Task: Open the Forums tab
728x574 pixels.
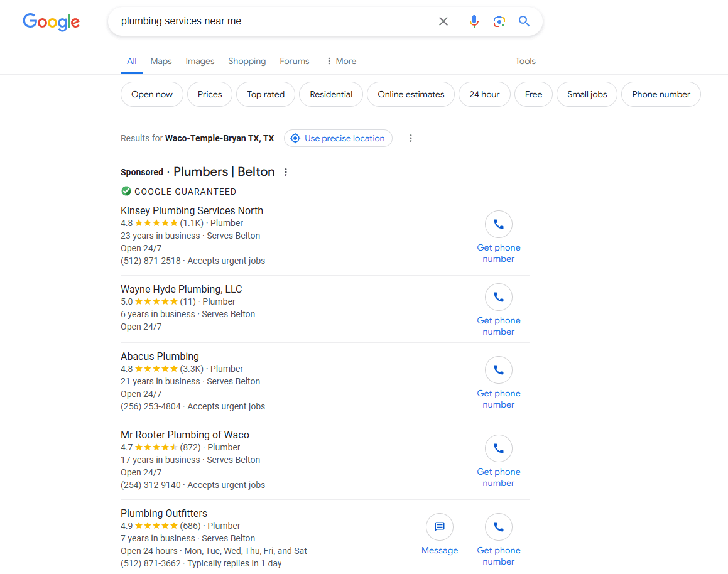Action: coord(295,62)
